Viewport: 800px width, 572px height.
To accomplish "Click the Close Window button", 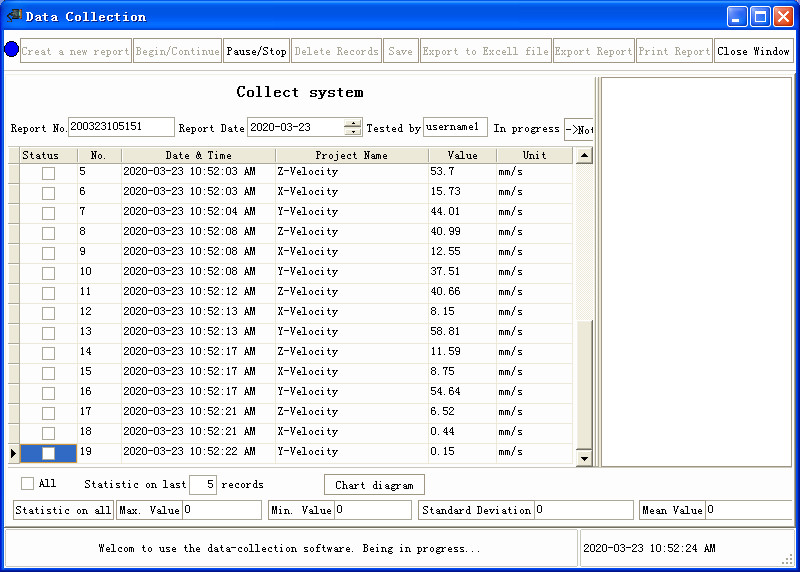I will click(753, 51).
